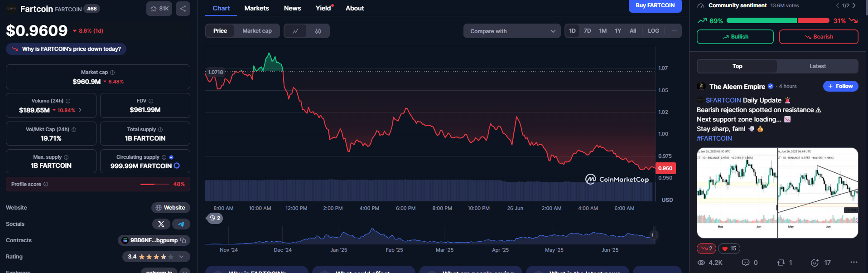
Task: Expand the Rating dropdown chevron
Action: click(181, 257)
